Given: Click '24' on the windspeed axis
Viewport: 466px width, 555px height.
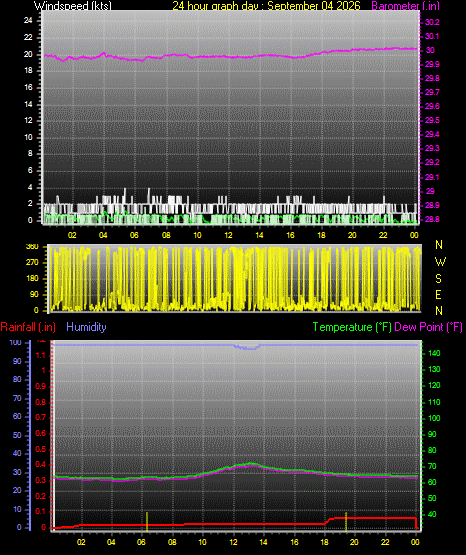Looking at the screenshot, I should (x=28, y=20).
